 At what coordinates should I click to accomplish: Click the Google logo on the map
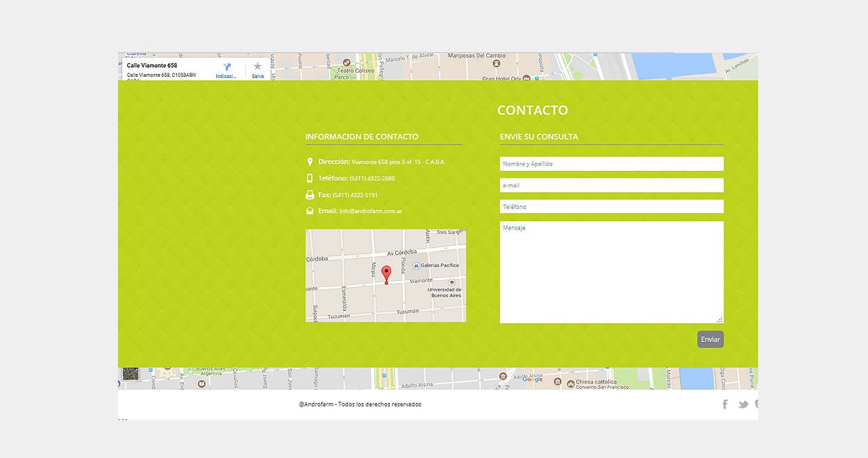click(532, 379)
